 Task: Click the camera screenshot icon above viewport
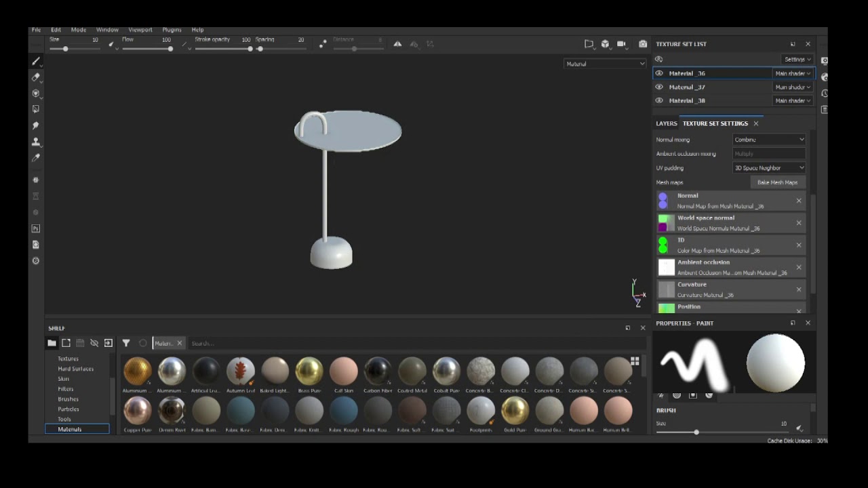[643, 44]
